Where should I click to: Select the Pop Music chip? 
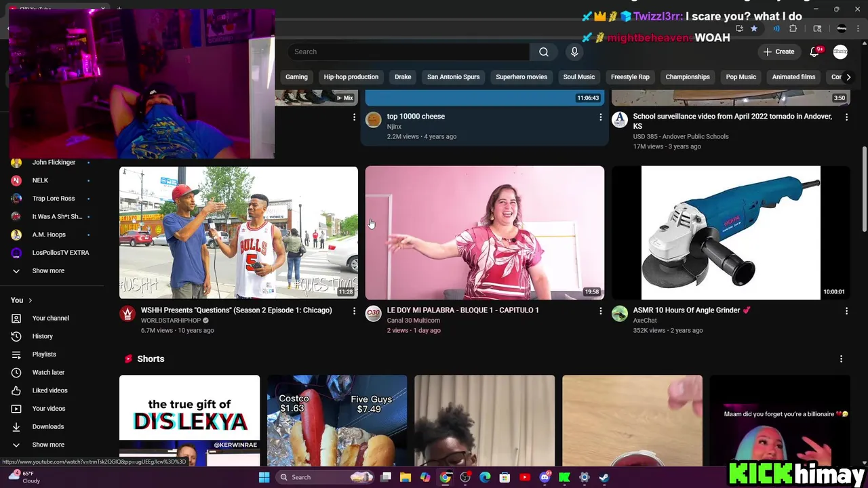(741, 77)
